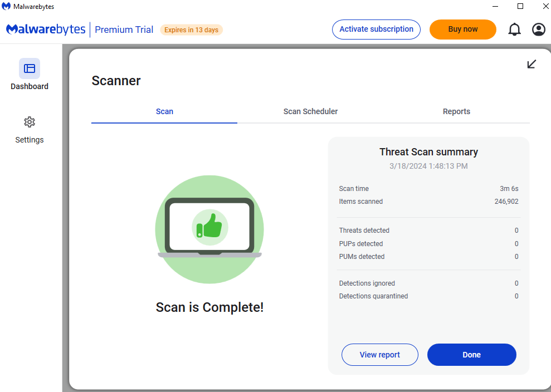
Task: Click the notifications bell icon
Action: click(x=515, y=30)
